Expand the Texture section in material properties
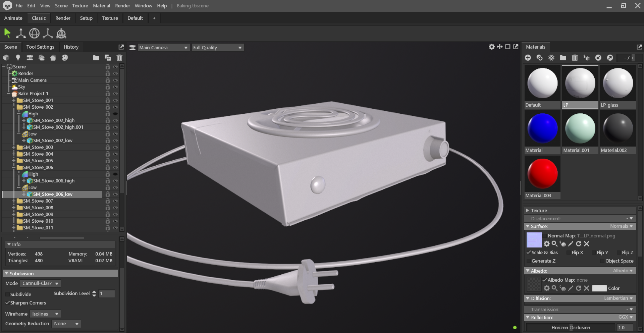This screenshot has width=644, height=333. (528, 211)
